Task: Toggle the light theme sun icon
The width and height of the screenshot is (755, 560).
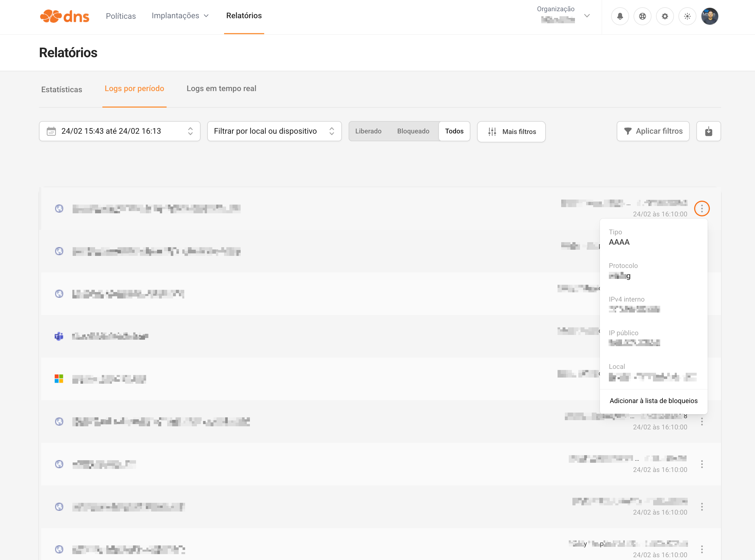Action: (687, 16)
